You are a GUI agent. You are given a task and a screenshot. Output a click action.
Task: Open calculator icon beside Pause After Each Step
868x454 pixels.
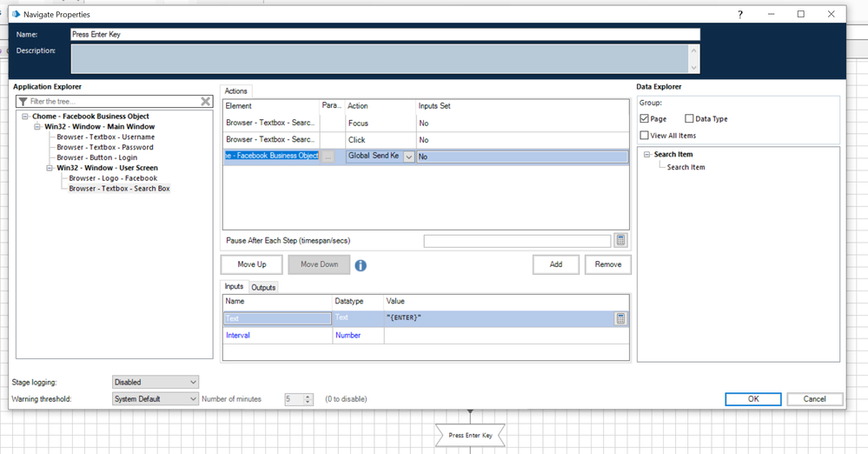pyautogui.click(x=621, y=241)
